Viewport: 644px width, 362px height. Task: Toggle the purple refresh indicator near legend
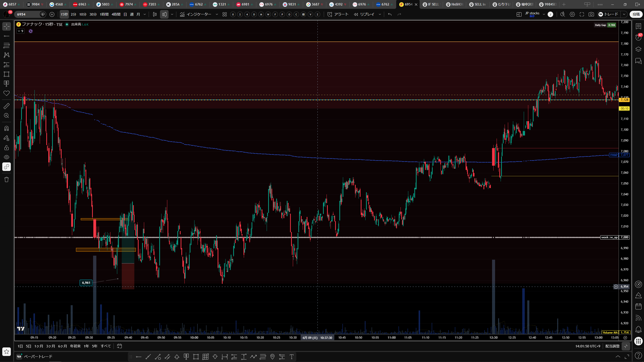coord(31,31)
